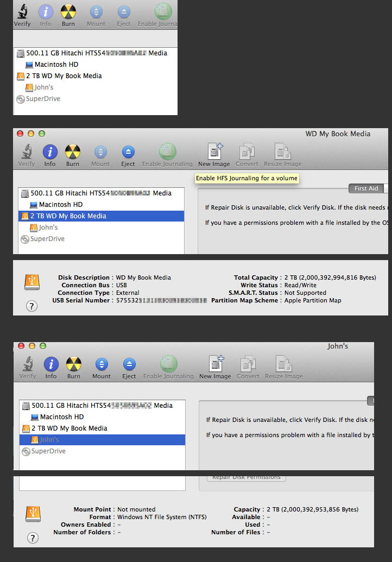
Task: Open help button below WD My Book Media info
Action: [x=31, y=306]
